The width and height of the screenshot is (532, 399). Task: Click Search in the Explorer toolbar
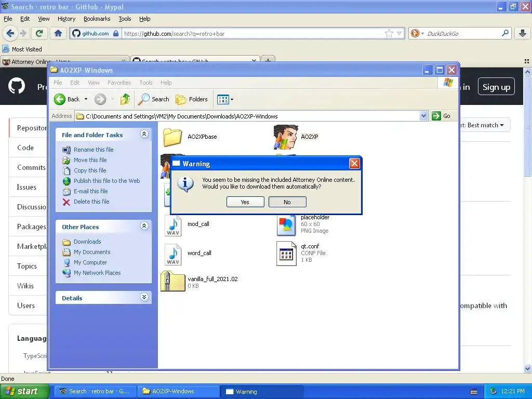154,99
